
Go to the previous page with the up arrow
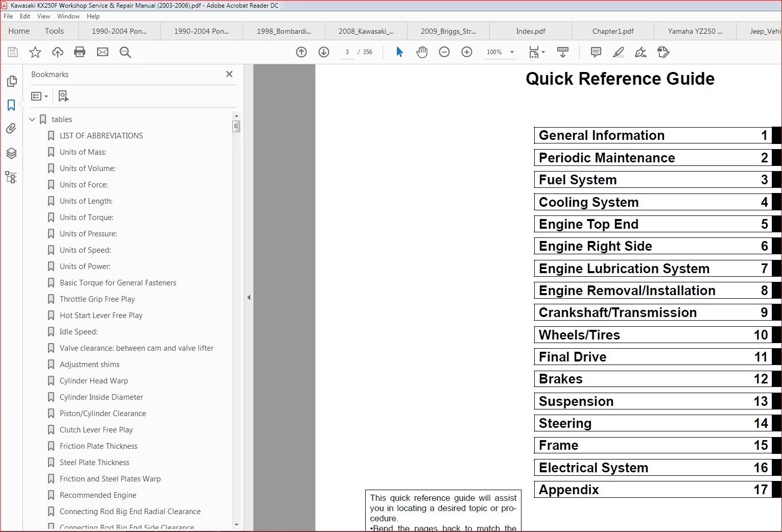coord(301,52)
